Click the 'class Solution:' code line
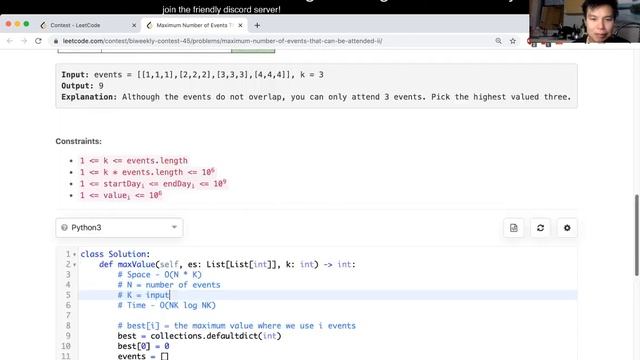The image size is (640, 360). (x=115, y=254)
